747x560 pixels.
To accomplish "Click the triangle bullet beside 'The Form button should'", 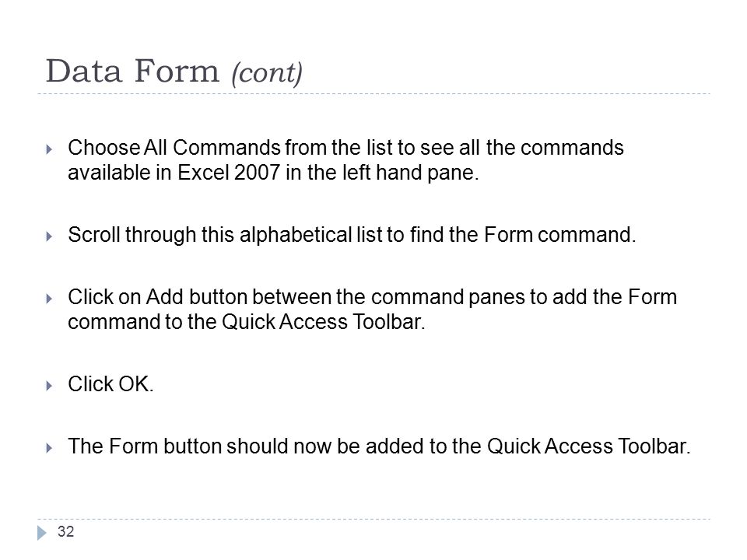I will [49, 448].
